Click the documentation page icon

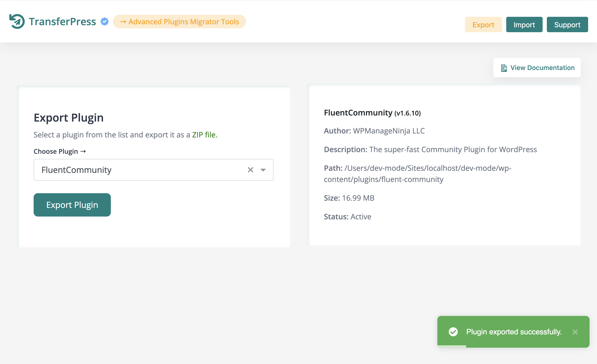pyautogui.click(x=504, y=68)
